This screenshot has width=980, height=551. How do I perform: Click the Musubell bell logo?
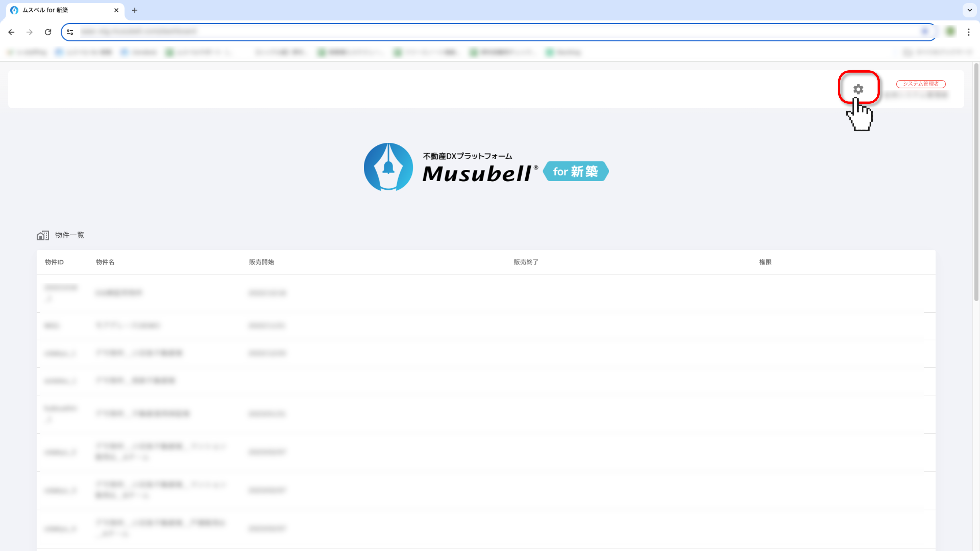click(x=388, y=167)
